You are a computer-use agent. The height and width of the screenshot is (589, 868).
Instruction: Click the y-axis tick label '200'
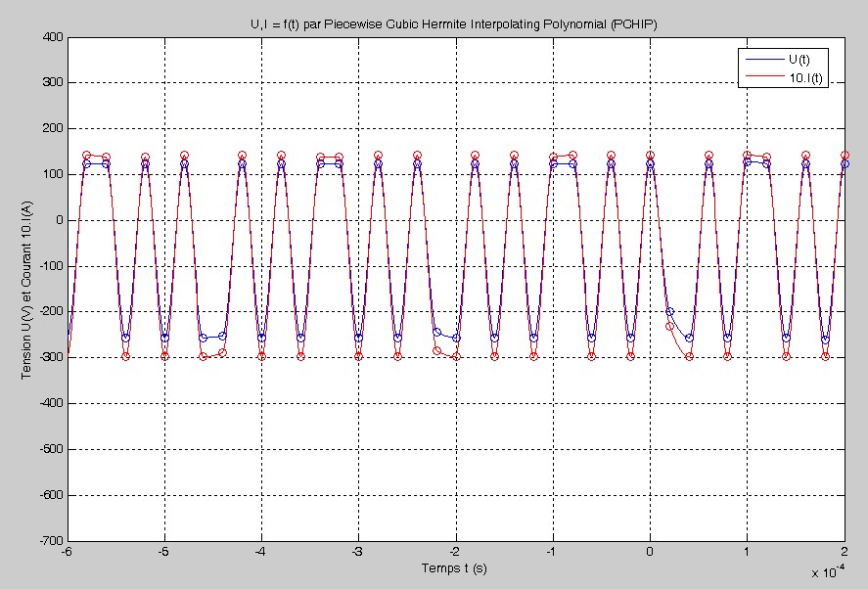pos(53,128)
